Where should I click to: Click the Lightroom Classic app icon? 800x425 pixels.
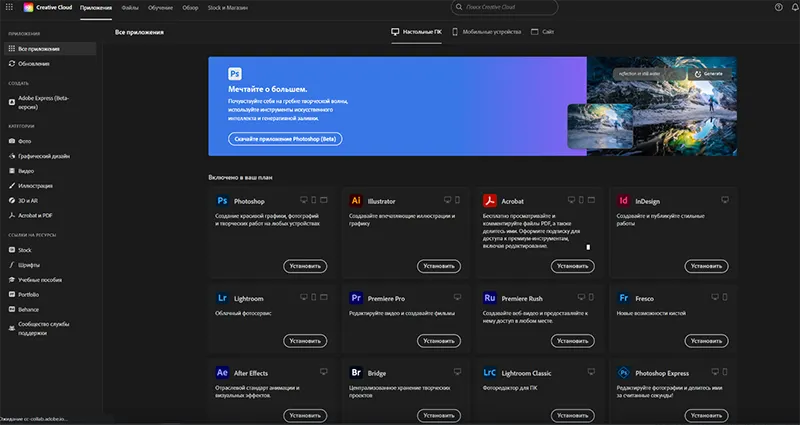[x=490, y=372]
